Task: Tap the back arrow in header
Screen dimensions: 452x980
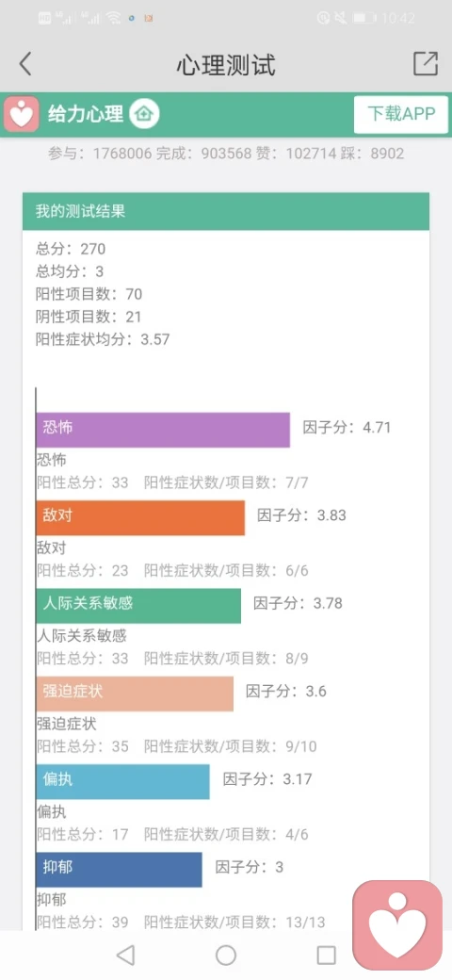Action: coord(25,64)
